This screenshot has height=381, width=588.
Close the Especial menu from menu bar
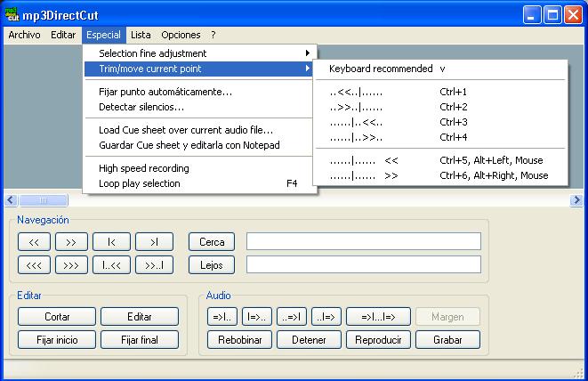[104, 35]
